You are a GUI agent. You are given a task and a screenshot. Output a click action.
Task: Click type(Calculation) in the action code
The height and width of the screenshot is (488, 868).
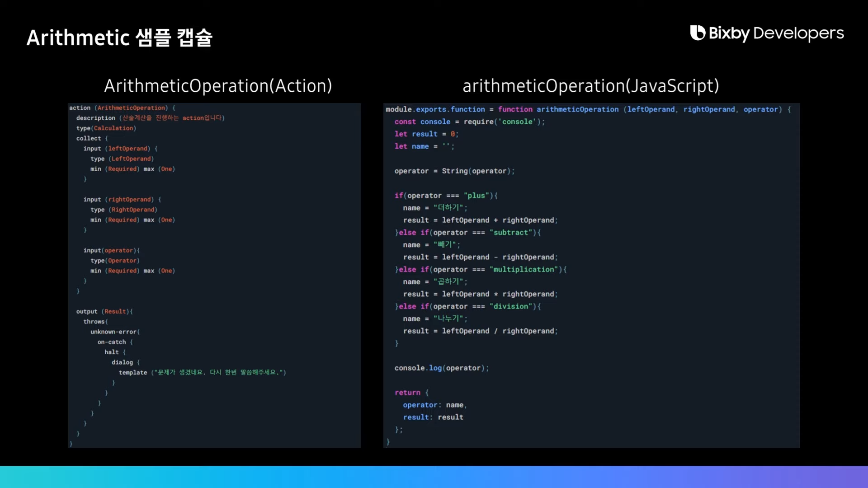pos(106,128)
